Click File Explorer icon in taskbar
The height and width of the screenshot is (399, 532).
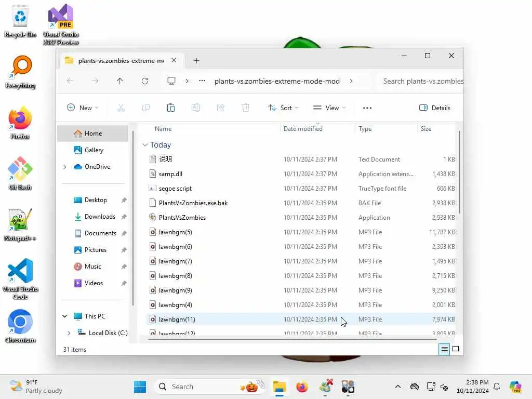coord(279,387)
